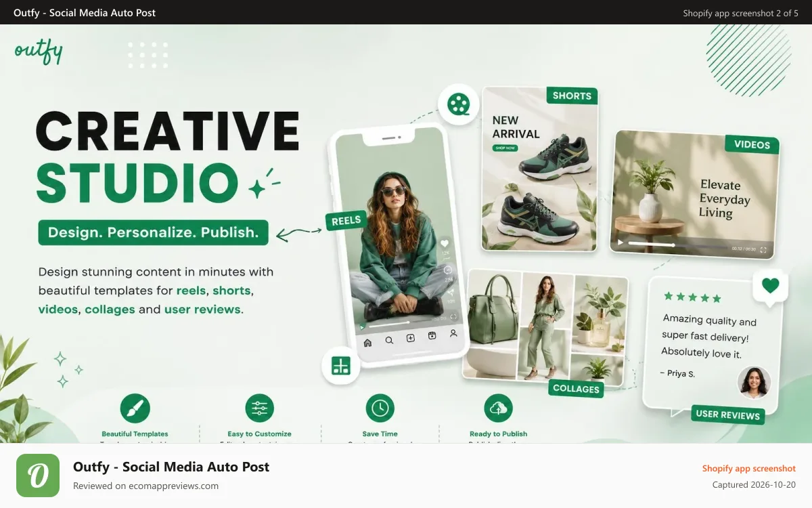Click the green words user reviews in the paragraph

click(202, 310)
